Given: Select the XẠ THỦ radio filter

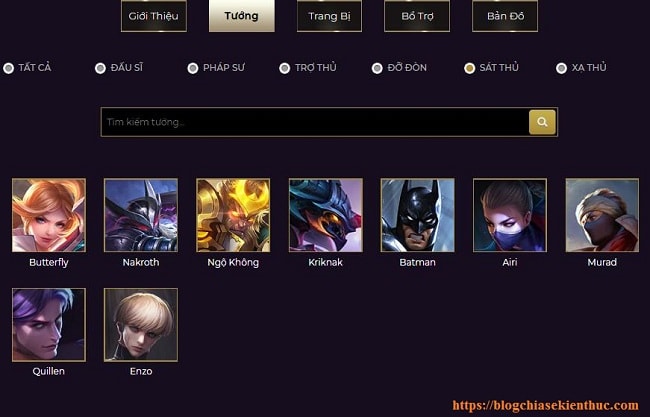Looking at the screenshot, I should pyautogui.click(x=561, y=68).
